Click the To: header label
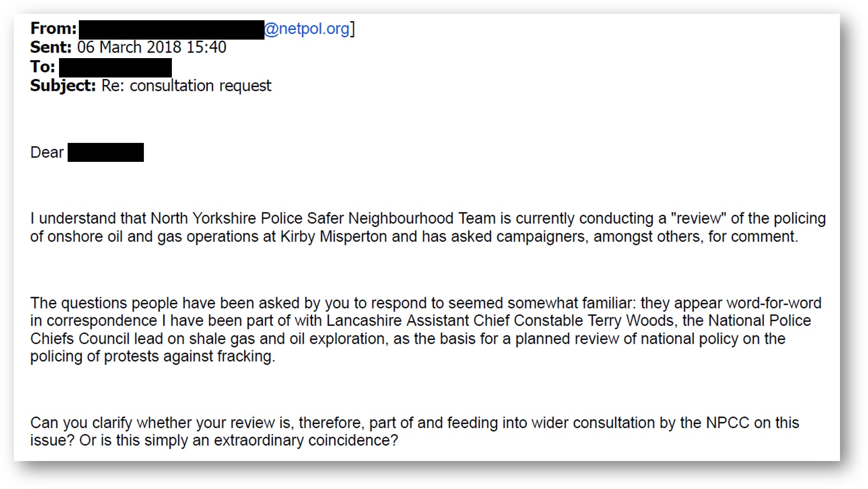This screenshot has width=868, height=489. click(x=43, y=67)
